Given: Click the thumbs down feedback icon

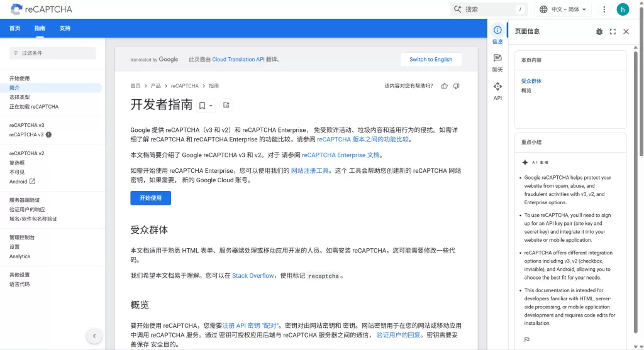Looking at the screenshot, I should point(456,85).
